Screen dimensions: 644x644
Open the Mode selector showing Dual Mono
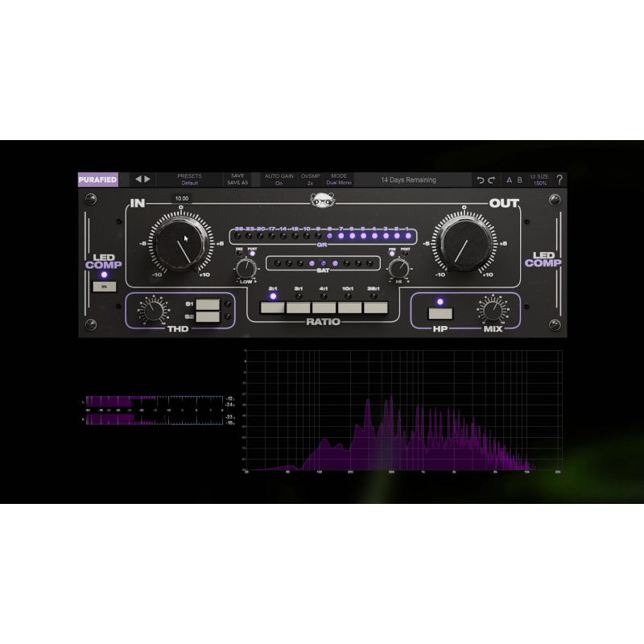point(339,180)
